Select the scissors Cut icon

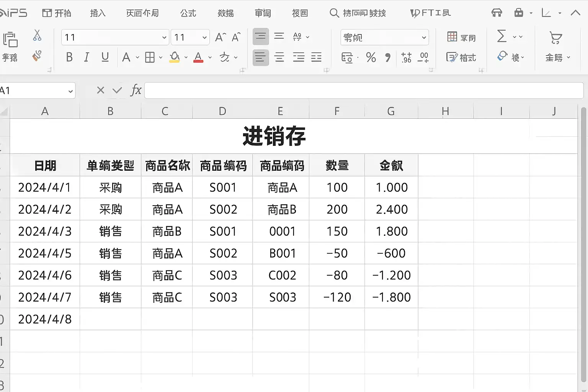pos(37,36)
